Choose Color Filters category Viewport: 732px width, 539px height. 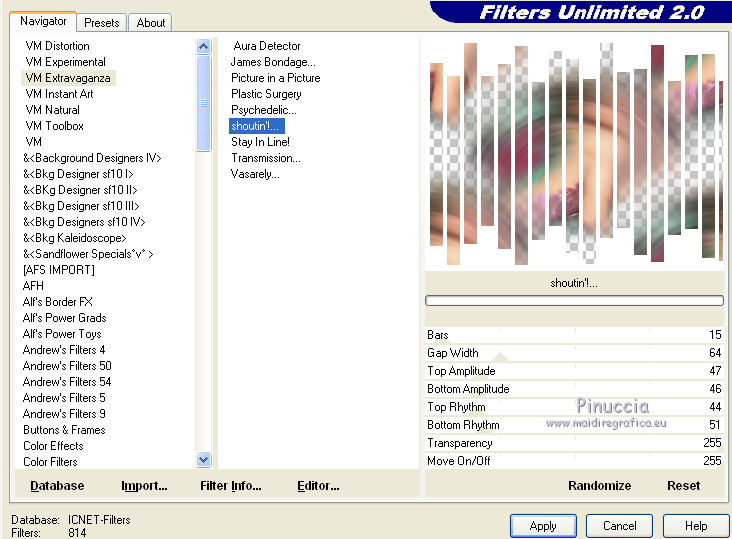coord(50,462)
